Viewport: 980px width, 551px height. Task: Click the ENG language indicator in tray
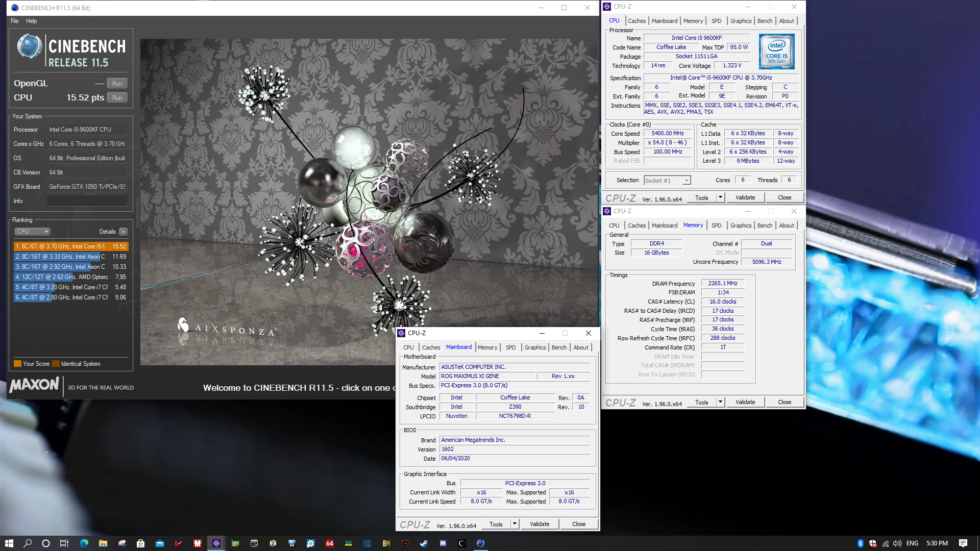coord(913,543)
